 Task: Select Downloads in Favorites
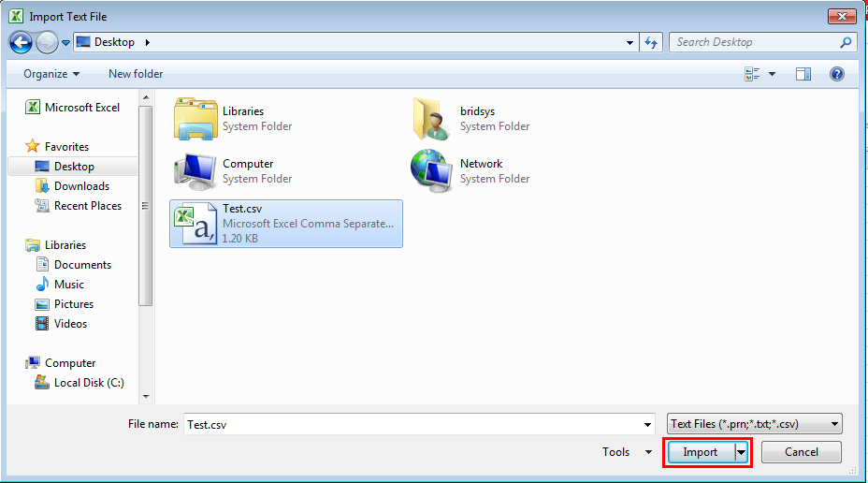point(81,186)
